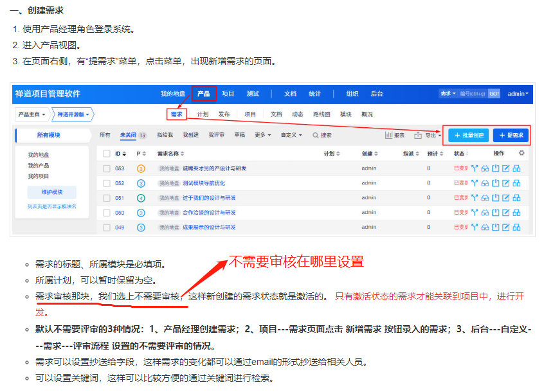Click the close icon in row 052
This screenshot has width=544, height=392.
point(495,183)
